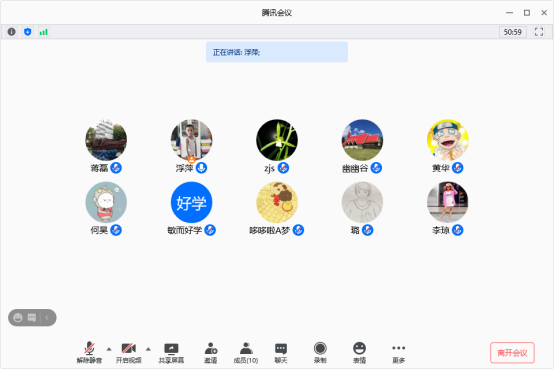
Task: Click the smiley icon in floating bar
Action: click(x=18, y=318)
